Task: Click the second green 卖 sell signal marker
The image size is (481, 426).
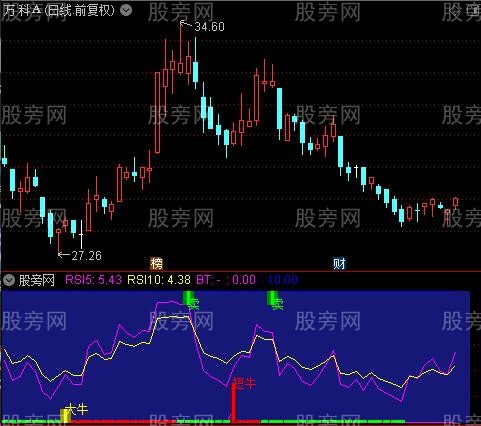Action: [275, 301]
